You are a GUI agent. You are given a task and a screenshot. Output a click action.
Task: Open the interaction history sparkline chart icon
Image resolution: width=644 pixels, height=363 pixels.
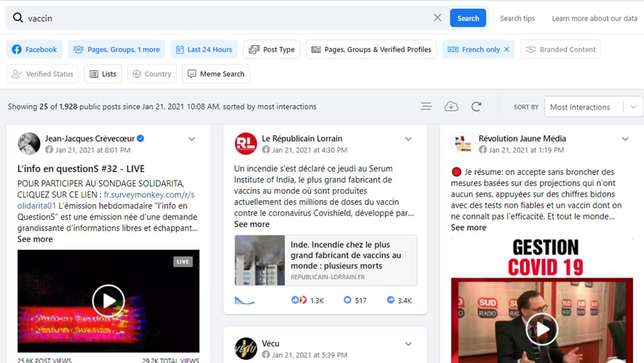pyautogui.click(x=245, y=300)
